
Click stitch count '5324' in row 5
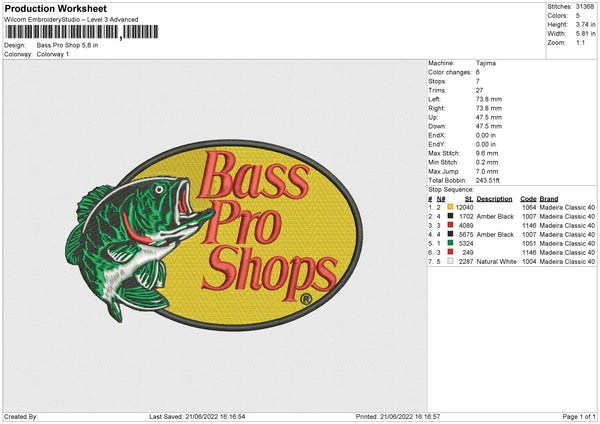pos(466,243)
